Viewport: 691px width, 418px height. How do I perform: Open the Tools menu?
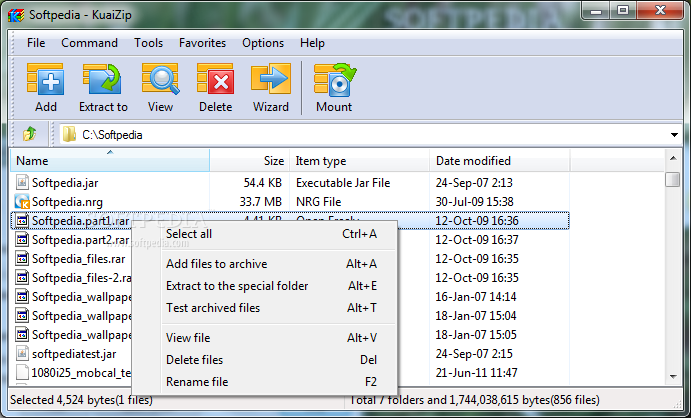coord(149,43)
